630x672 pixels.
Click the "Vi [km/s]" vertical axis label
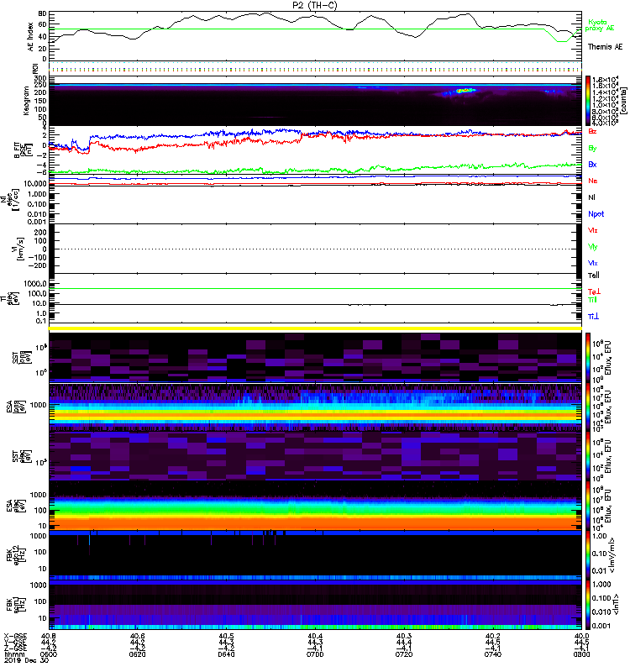(x=18, y=249)
